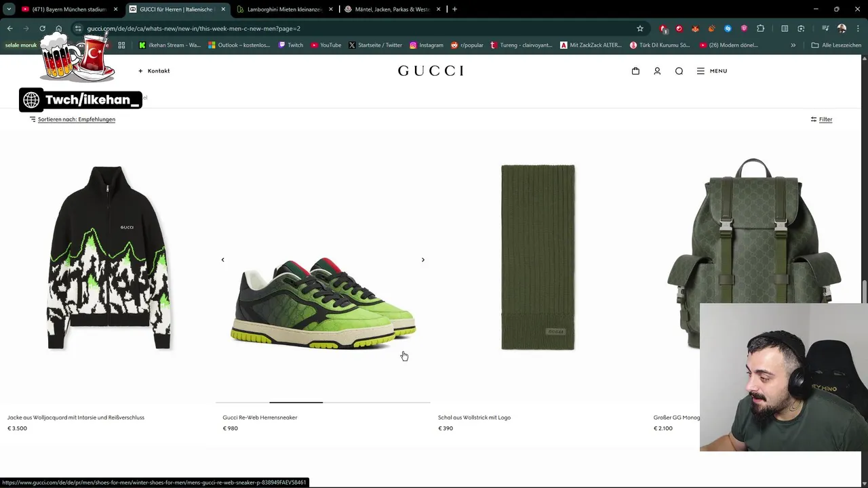Expand hidden bookmarks with double chevron
Viewport: 868px width, 488px height.
793,45
